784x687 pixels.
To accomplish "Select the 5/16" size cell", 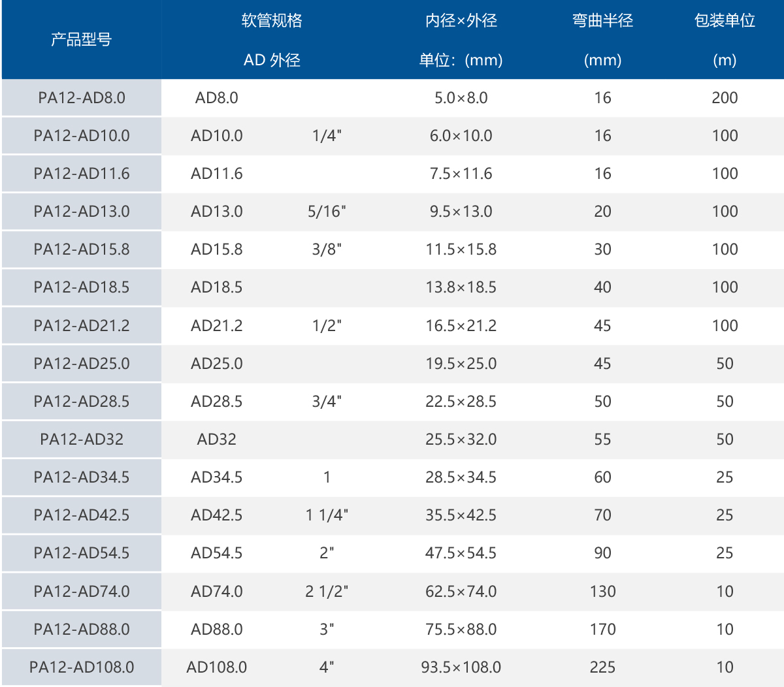I will pos(327,212).
